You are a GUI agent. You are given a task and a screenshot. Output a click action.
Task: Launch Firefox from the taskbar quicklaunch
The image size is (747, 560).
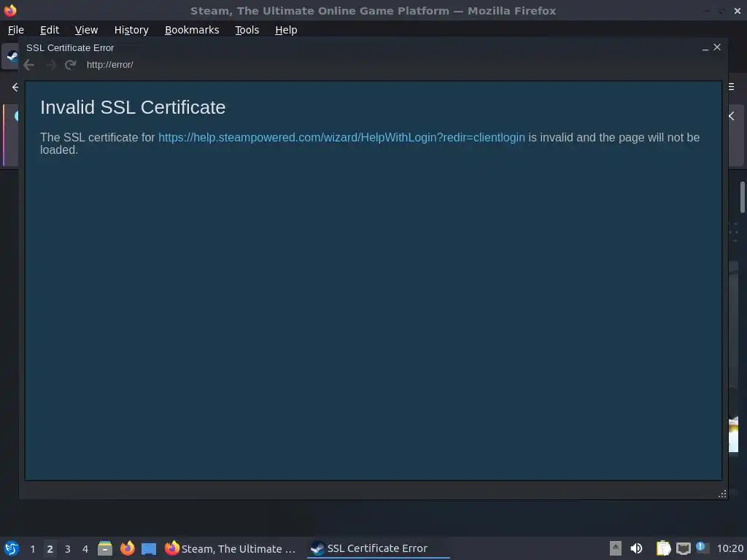point(127,548)
